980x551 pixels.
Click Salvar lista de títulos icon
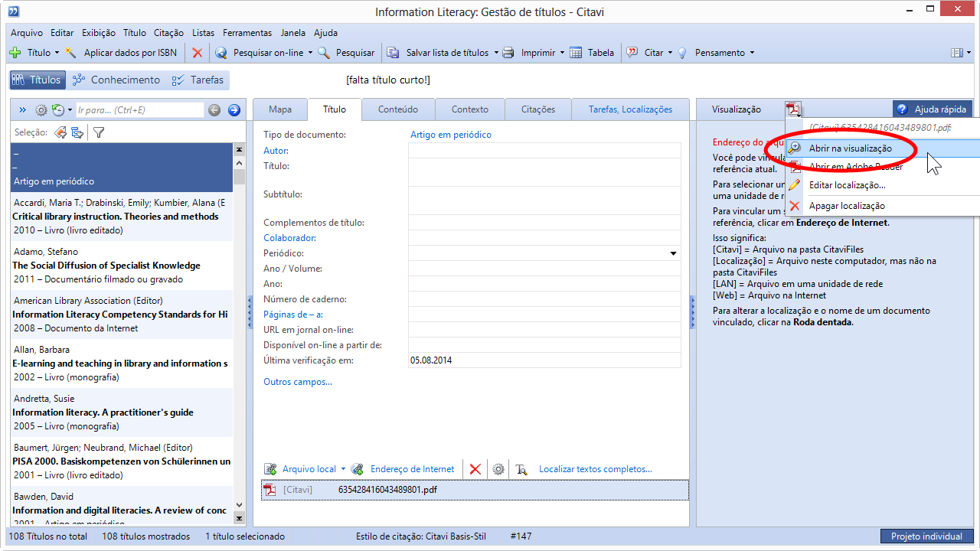click(393, 53)
